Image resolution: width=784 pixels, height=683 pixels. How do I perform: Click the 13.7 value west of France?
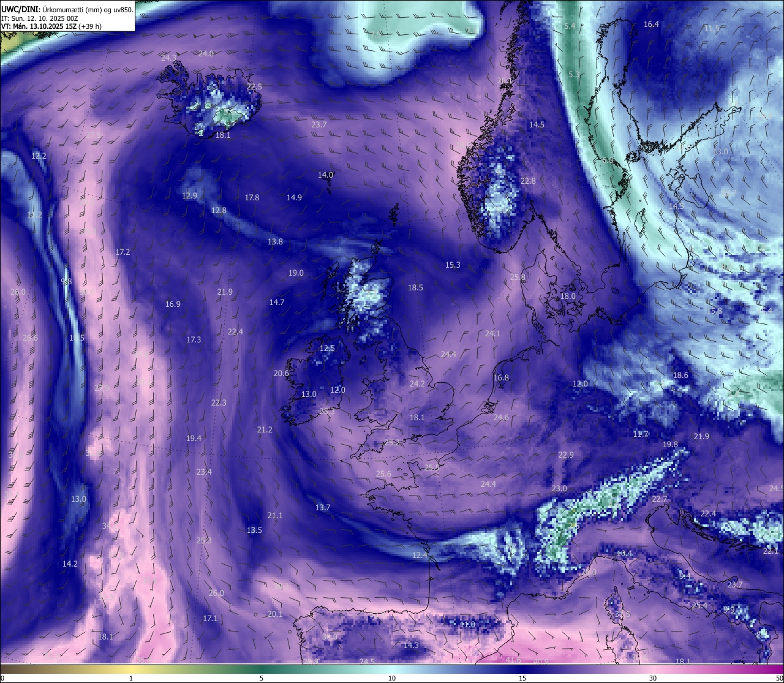click(x=323, y=508)
